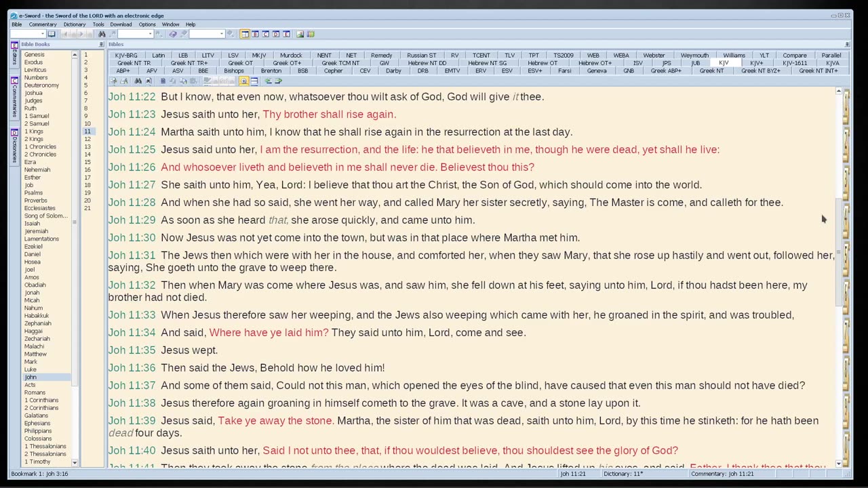Switch to the Compare tab
The image size is (868, 488).
coord(795,56)
